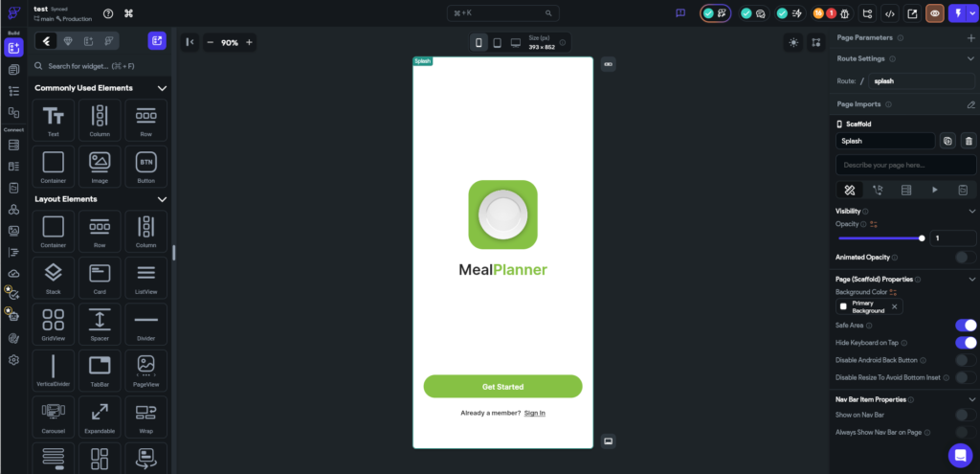Open the View Code icon in top bar

[889, 13]
